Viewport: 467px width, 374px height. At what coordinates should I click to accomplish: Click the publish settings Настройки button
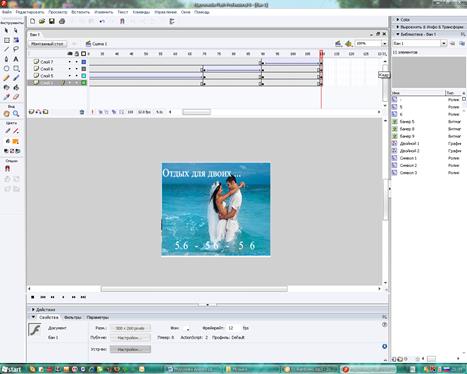pyautogui.click(x=130, y=338)
